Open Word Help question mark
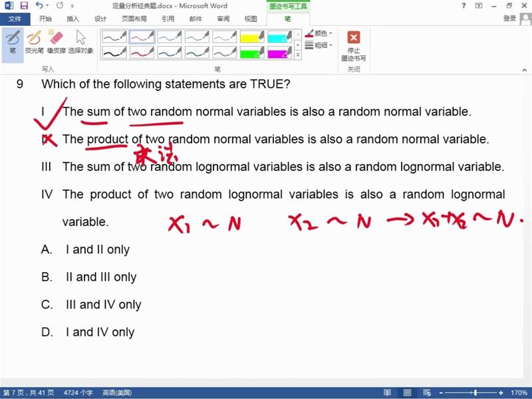 pos(464,5)
